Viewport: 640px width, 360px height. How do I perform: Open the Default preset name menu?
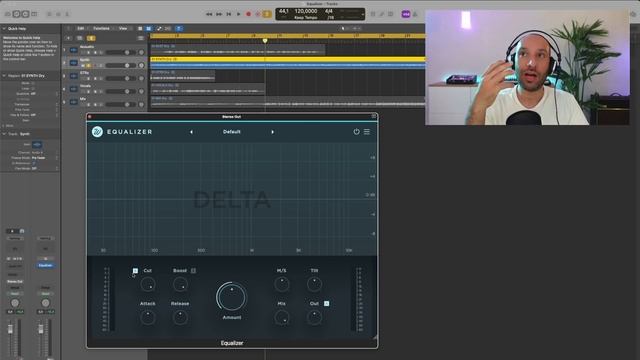point(231,132)
